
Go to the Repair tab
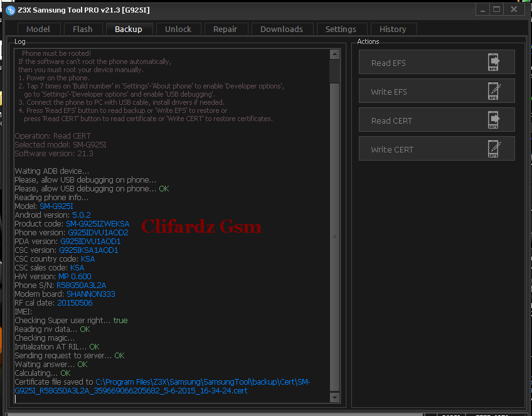[225, 29]
